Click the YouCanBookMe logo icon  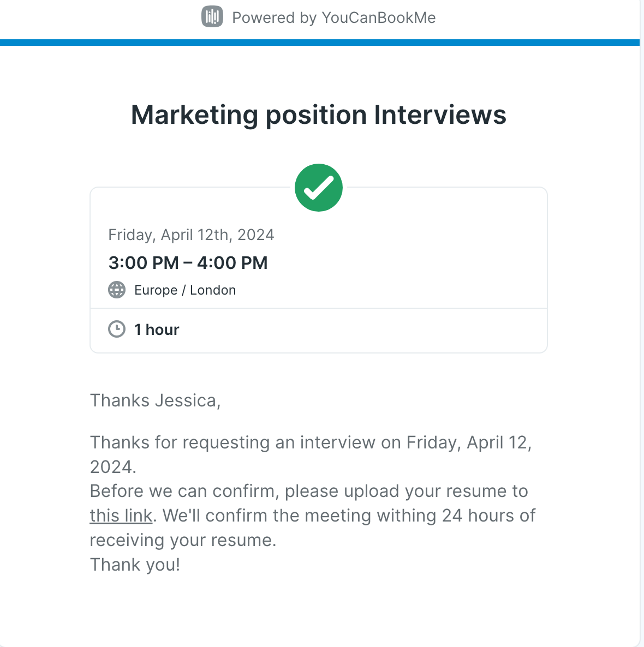212,17
